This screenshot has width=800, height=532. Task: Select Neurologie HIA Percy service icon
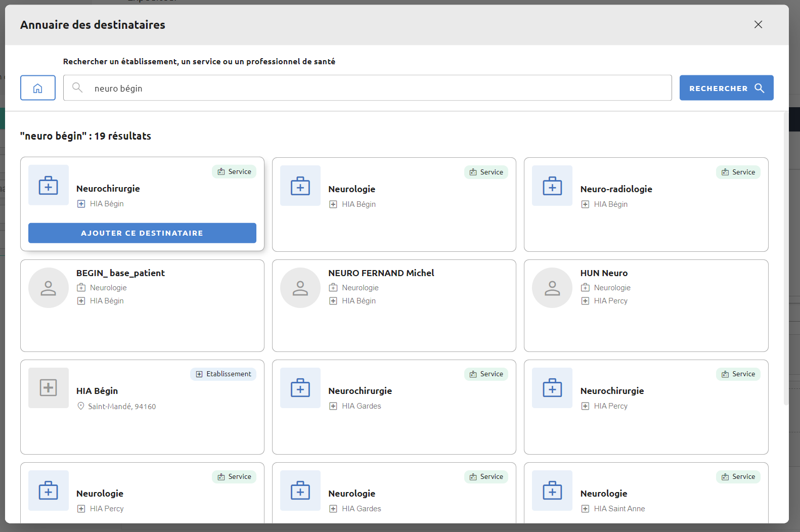[49, 491]
